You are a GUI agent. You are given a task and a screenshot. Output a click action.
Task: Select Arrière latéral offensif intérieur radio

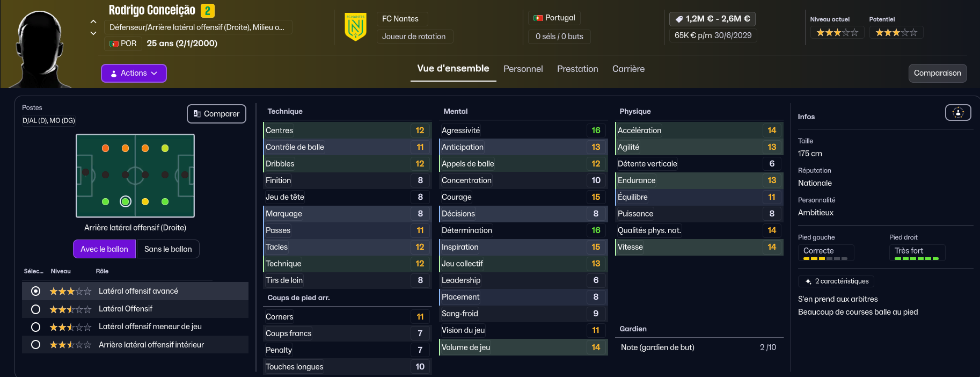35,345
